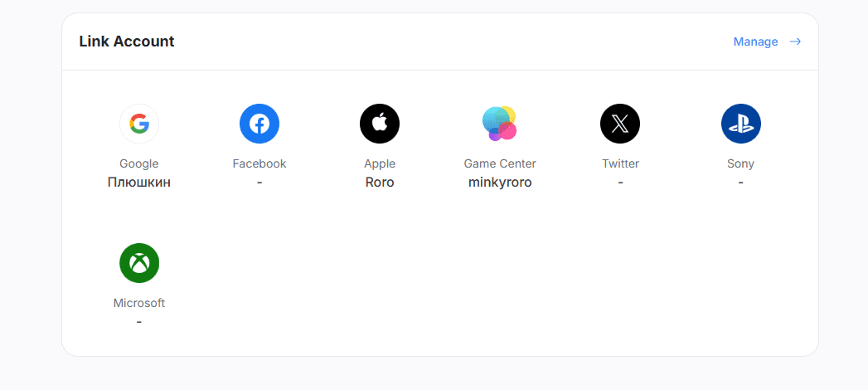The image size is (868, 390).
Task: Select the Facebook logo icon
Action: [x=259, y=124]
